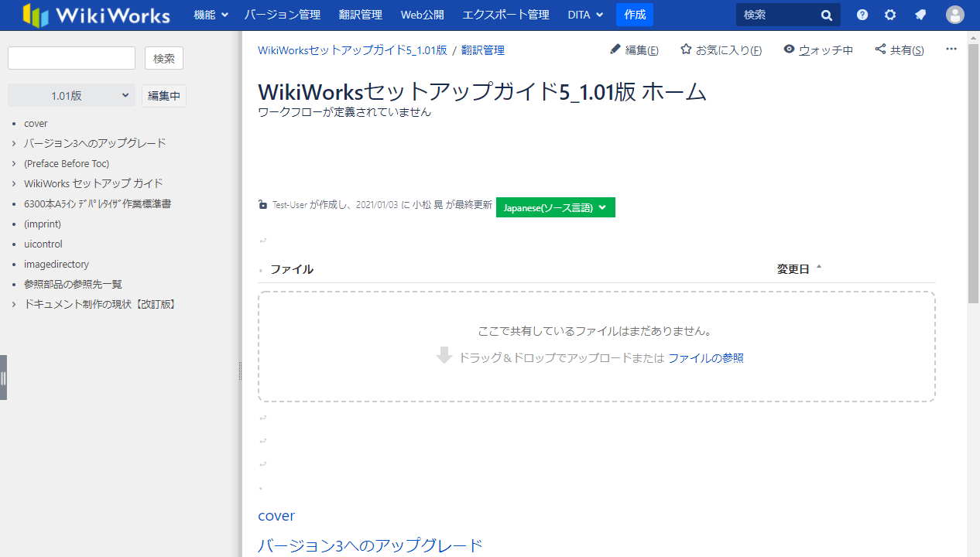The width and height of the screenshot is (980, 557).
Task: Expand the バージョン3へのアップグレード tree item
Action: tap(14, 143)
